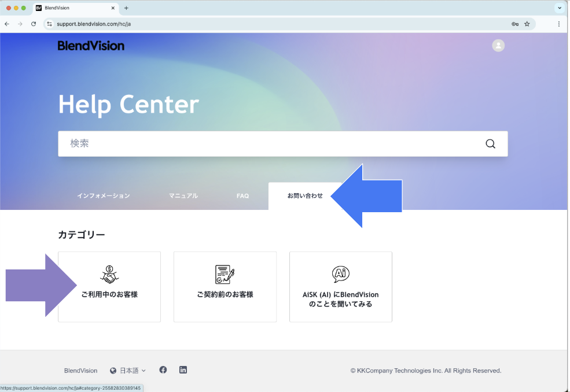
Task: Click the globe icon beside 日本語
Action: pos(113,371)
